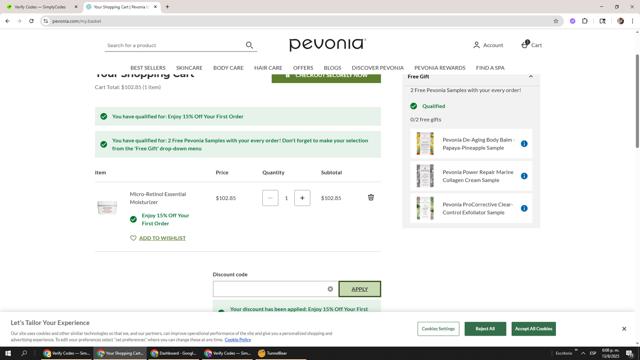Click the Pevonia logo
The height and width of the screenshot is (360, 640).
[x=327, y=44]
